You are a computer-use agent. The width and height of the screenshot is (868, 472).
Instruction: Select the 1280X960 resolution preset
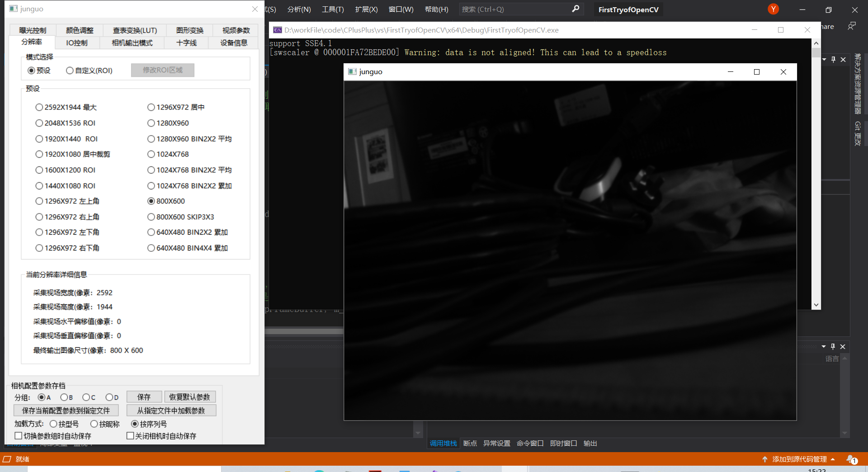pyautogui.click(x=151, y=123)
